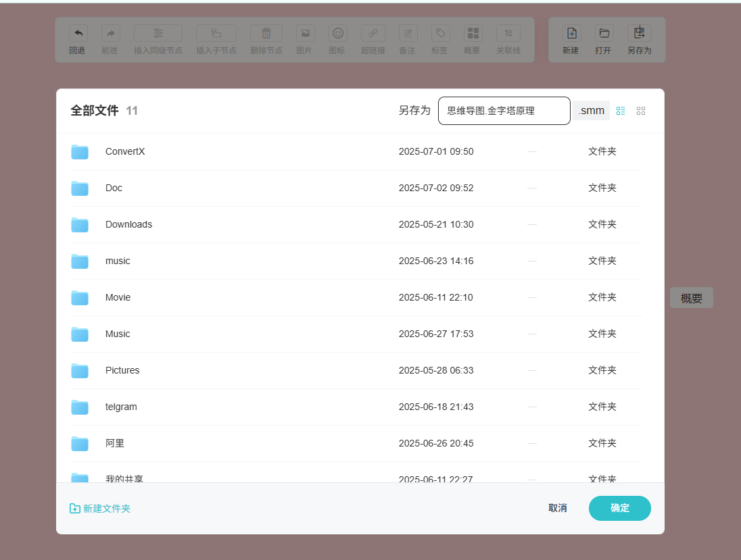Switch to list view layout
The width and height of the screenshot is (741, 560).
point(621,111)
